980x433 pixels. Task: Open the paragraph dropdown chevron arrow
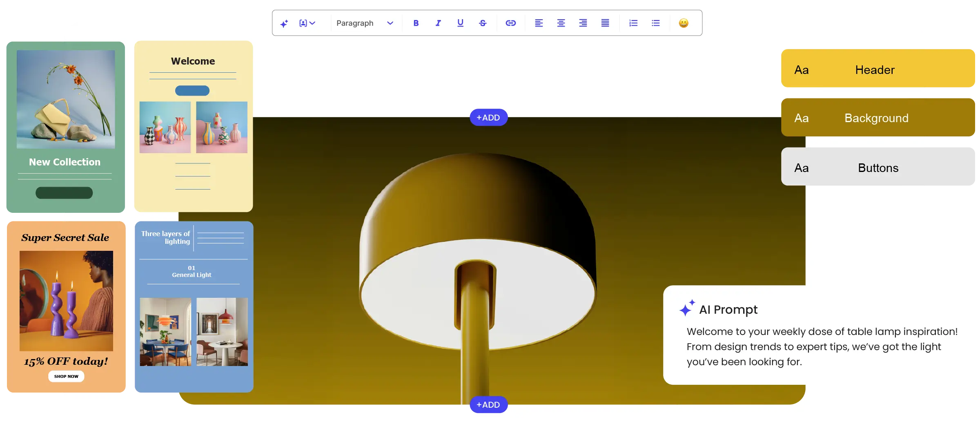click(390, 23)
